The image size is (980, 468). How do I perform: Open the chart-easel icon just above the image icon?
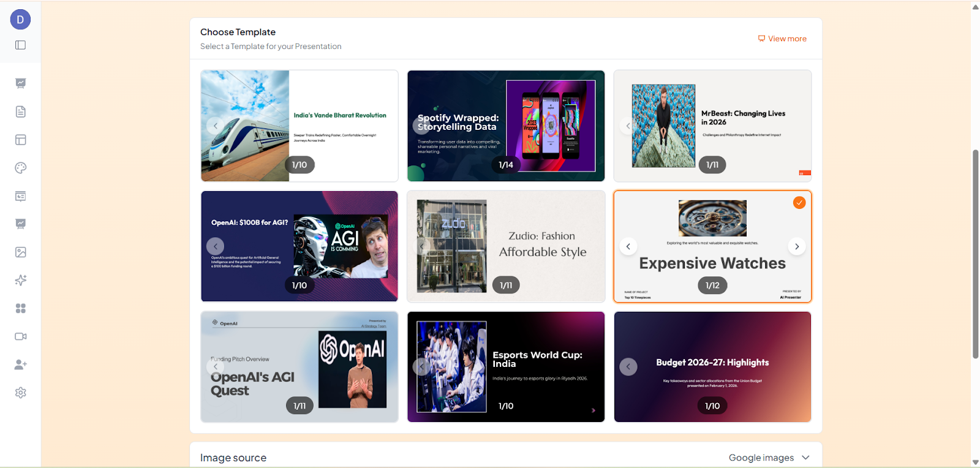21,224
